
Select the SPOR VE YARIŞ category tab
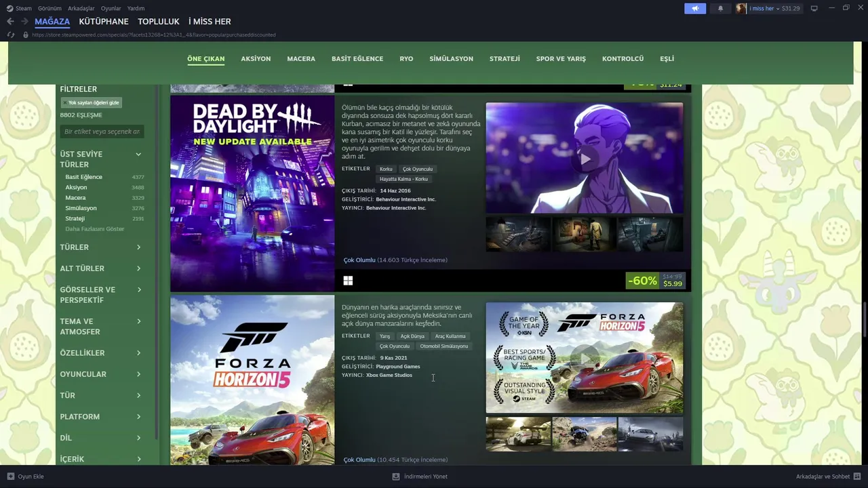click(x=561, y=59)
